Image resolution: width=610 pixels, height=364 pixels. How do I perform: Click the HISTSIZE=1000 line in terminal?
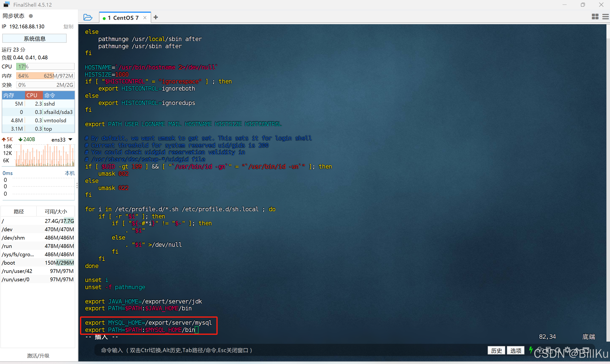coord(107,74)
